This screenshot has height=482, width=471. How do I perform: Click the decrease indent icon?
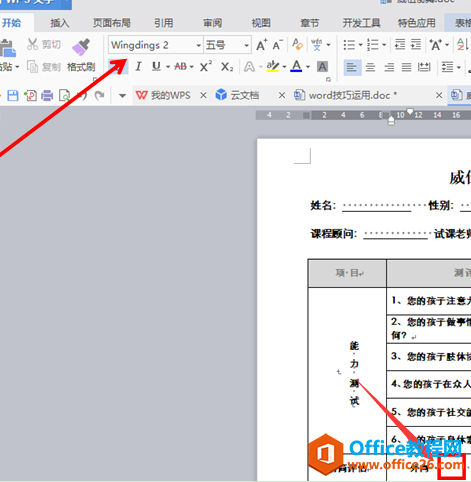click(400, 44)
